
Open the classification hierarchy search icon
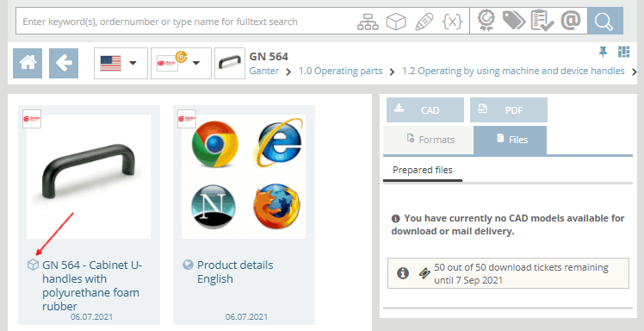(368, 22)
